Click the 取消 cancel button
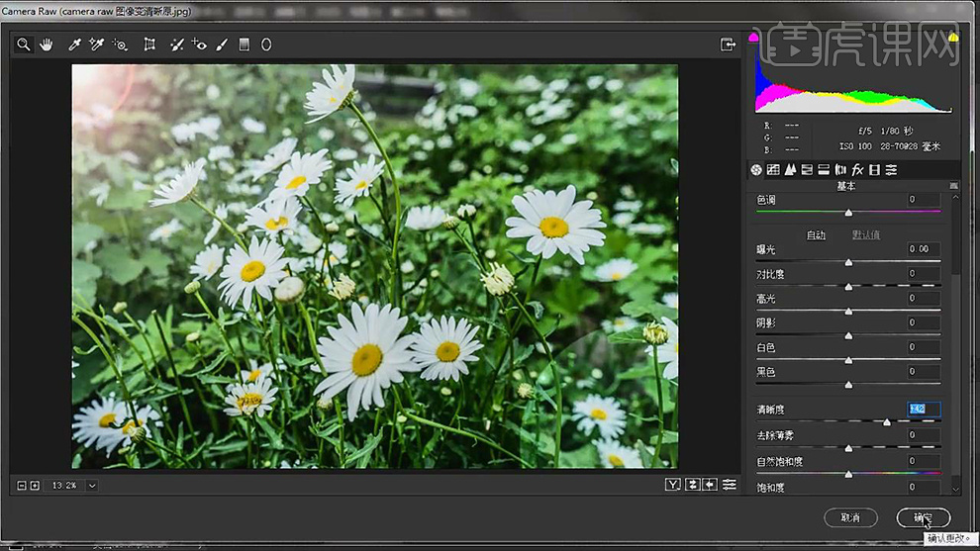The width and height of the screenshot is (980, 551). click(850, 517)
